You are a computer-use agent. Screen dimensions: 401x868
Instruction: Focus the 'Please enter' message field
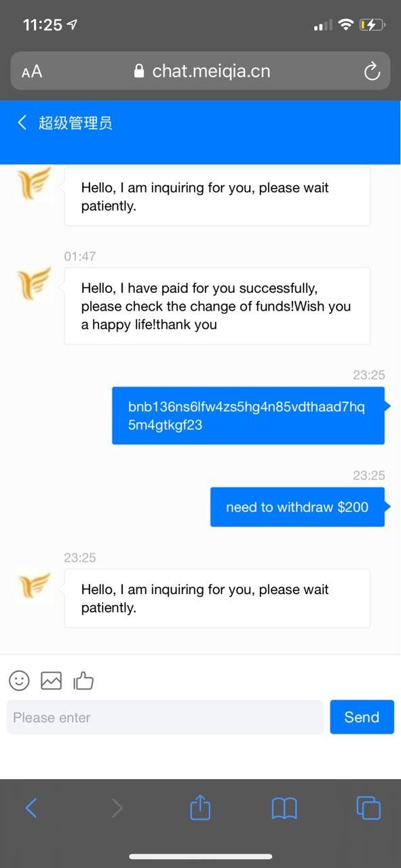165,717
